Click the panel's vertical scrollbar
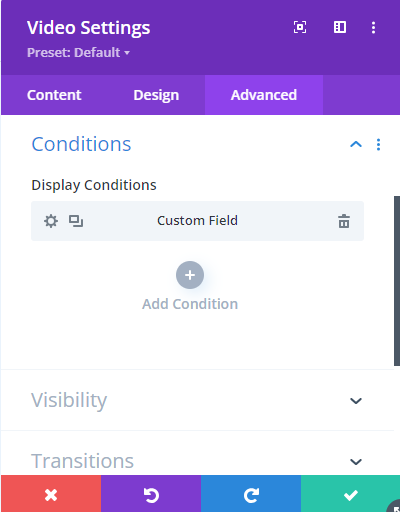 [x=397, y=281]
